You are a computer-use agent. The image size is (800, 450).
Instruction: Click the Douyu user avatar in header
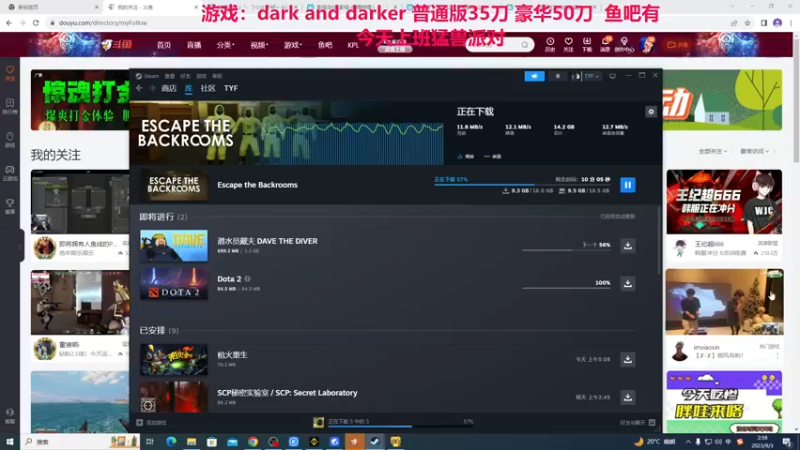click(648, 44)
